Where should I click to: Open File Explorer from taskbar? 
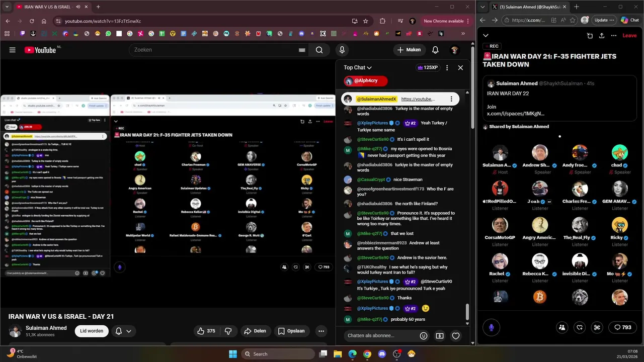tap(338, 354)
